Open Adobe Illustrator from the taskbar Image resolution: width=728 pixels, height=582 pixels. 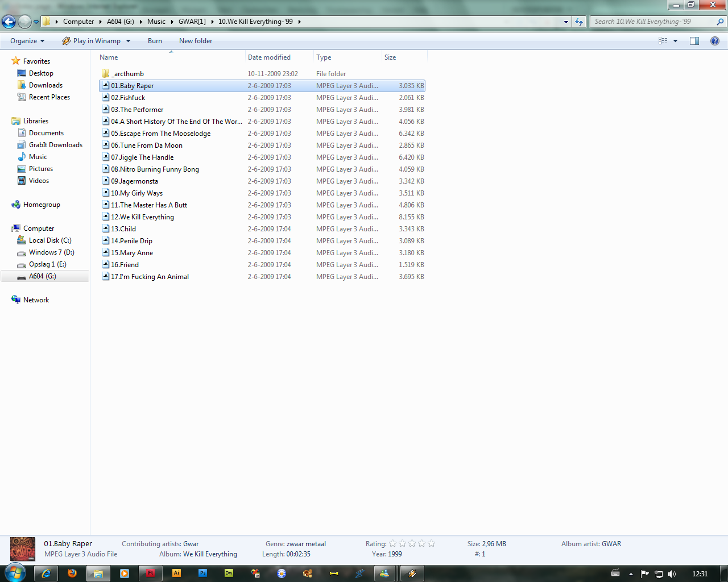pyautogui.click(x=177, y=573)
